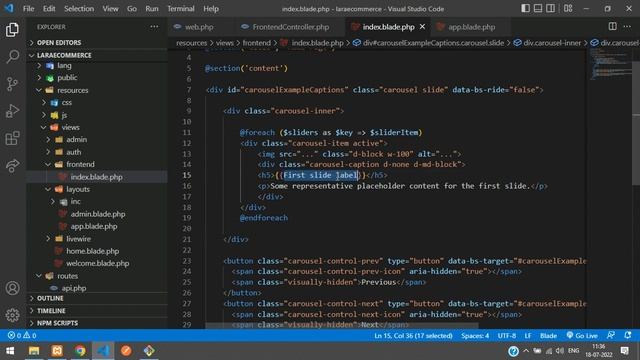Viewport: 640px width, 360px height.
Task: Click the split editor right icon
Action: click(612, 27)
